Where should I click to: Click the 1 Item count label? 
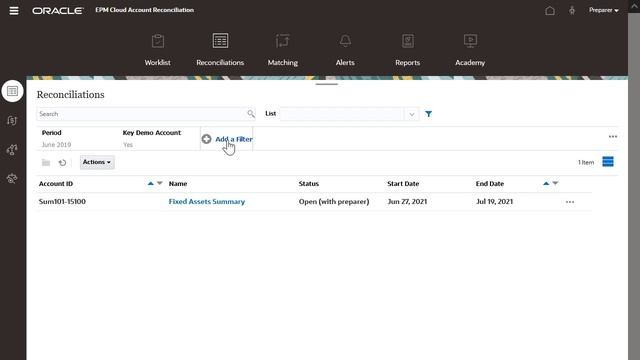(586, 162)
